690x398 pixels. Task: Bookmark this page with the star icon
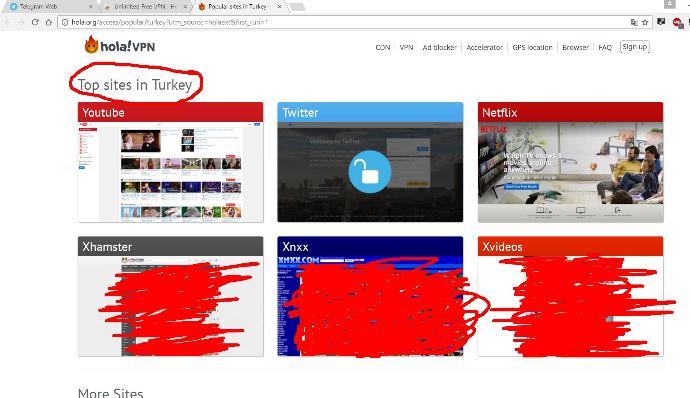tap(645, 22)
